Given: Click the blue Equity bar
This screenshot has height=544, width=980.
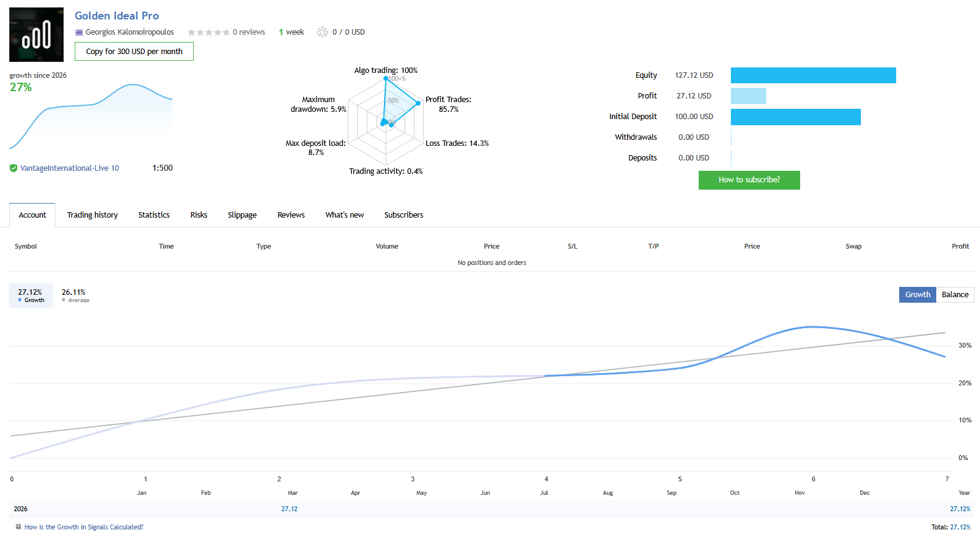Looking at the screenshot, I should (813, 75).
